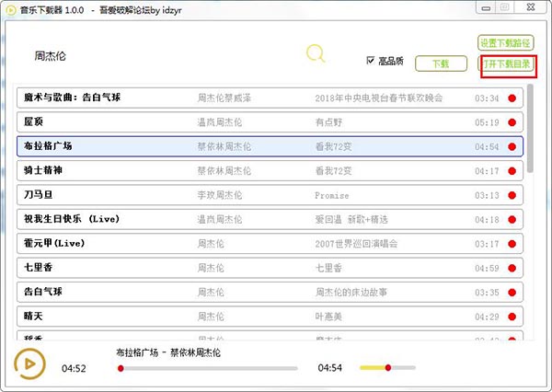552x392 pixels.
Task: Click the album 叶惠美 in the 晴天 row
Action: [328, 317]
